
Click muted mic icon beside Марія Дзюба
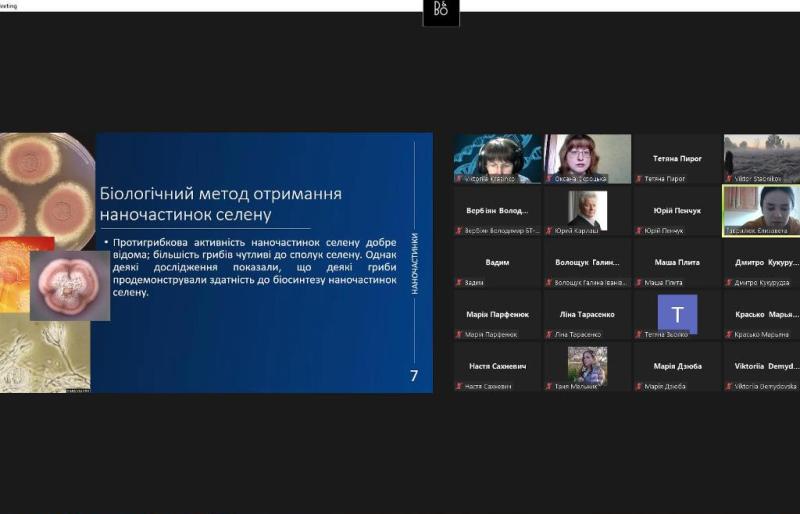[x=639, y=386]
